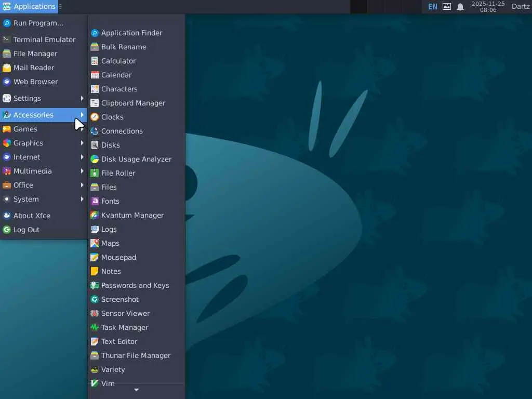Viewport: 532px width, 399px height.
Task: Click the picture icon in the panel
Action: tap(447, 6)
